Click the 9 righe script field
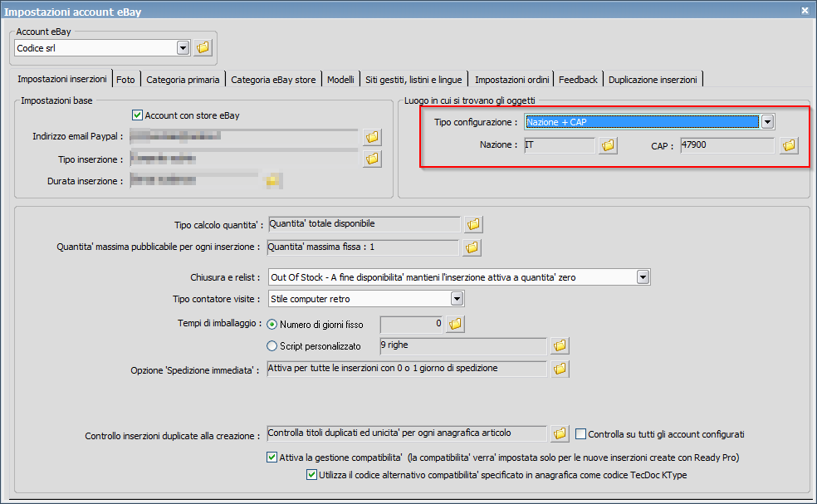 pos(463,345)
